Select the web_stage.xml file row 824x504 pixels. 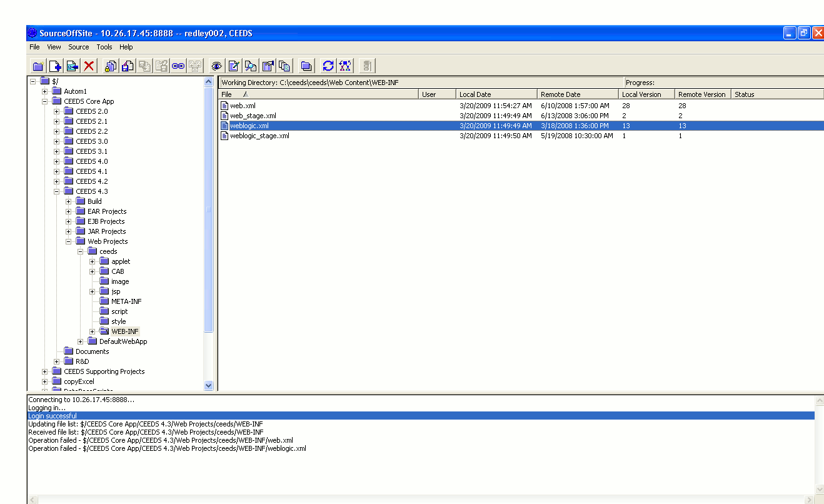[x=521, y=116]
